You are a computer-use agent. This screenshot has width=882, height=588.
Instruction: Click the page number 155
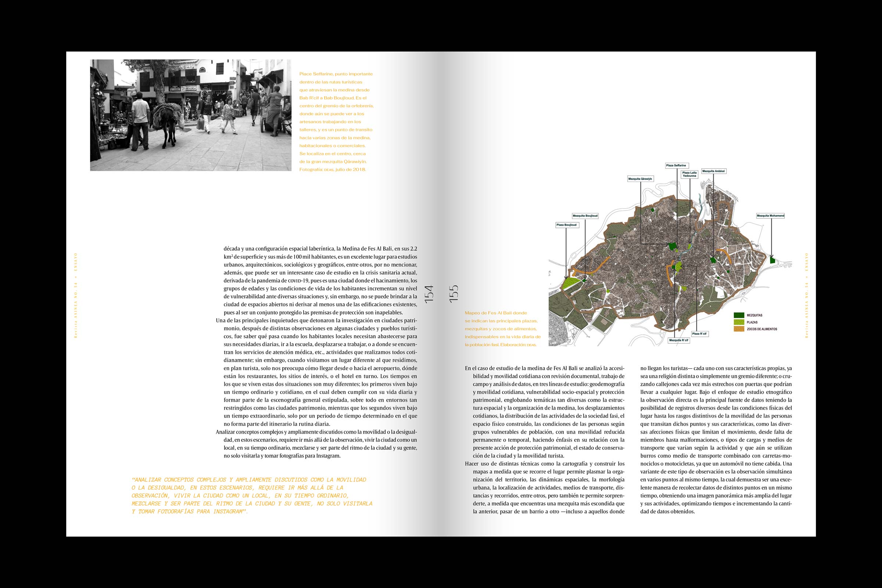453,294
